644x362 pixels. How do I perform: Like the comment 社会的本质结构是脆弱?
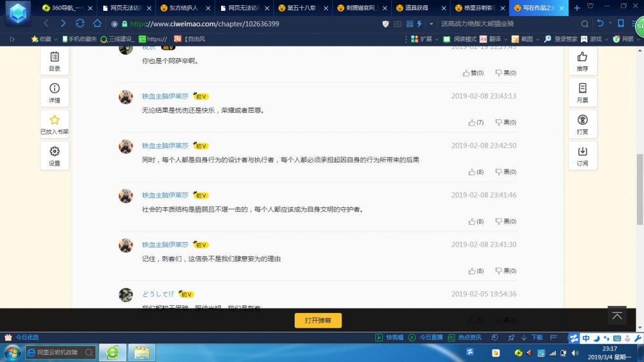click(x=476, y=222)
